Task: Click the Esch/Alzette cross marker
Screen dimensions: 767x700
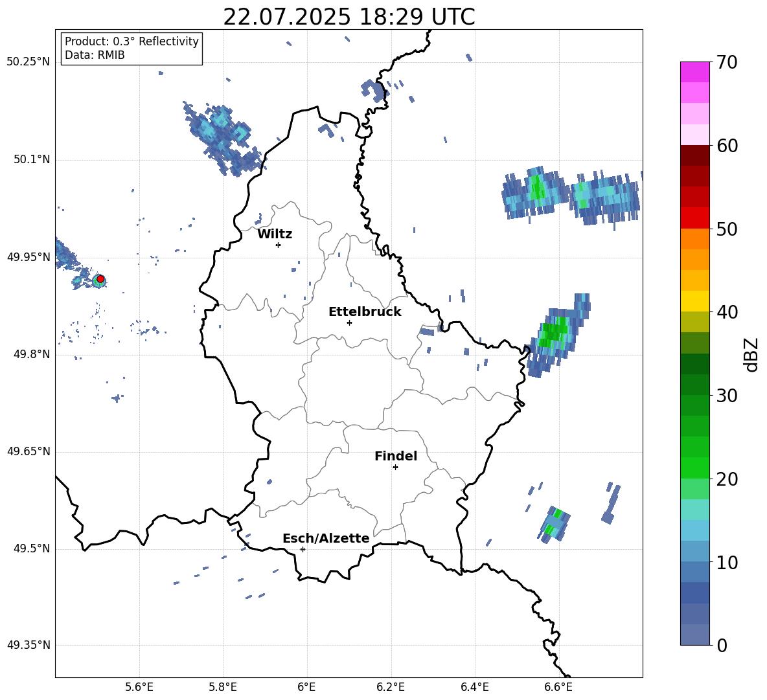Action: click(x=303, y=549)
